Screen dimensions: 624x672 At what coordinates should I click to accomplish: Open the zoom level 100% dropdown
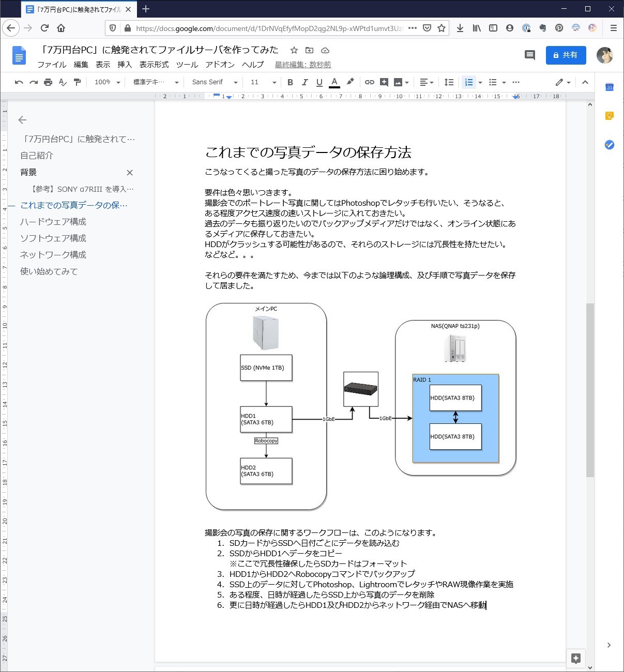point(107,82)
